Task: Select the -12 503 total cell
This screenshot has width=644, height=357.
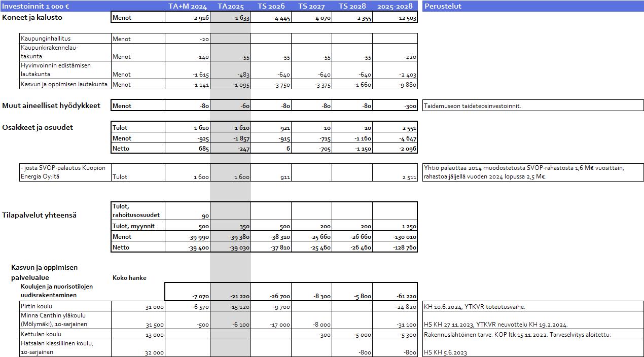Action: [x=395, y=17]
